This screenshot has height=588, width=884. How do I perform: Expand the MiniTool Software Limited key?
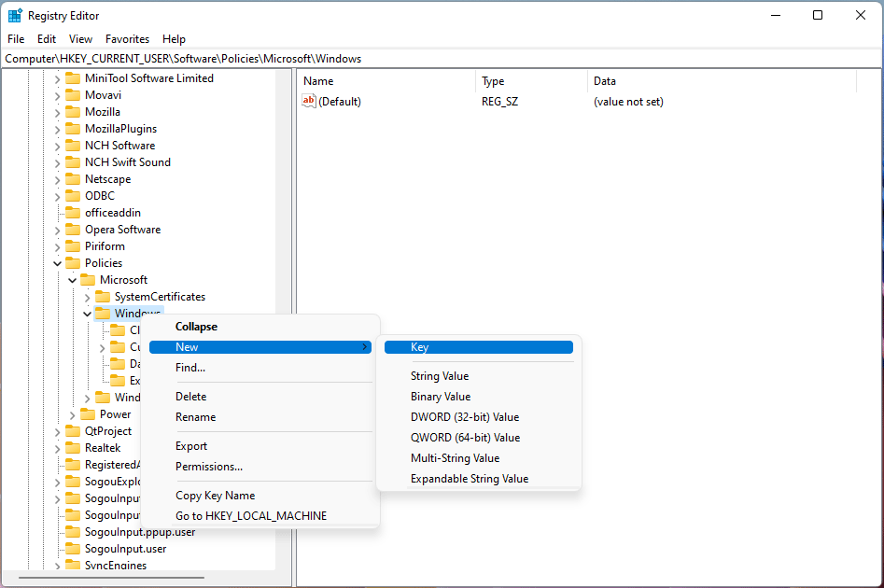[x=58, y=79]
